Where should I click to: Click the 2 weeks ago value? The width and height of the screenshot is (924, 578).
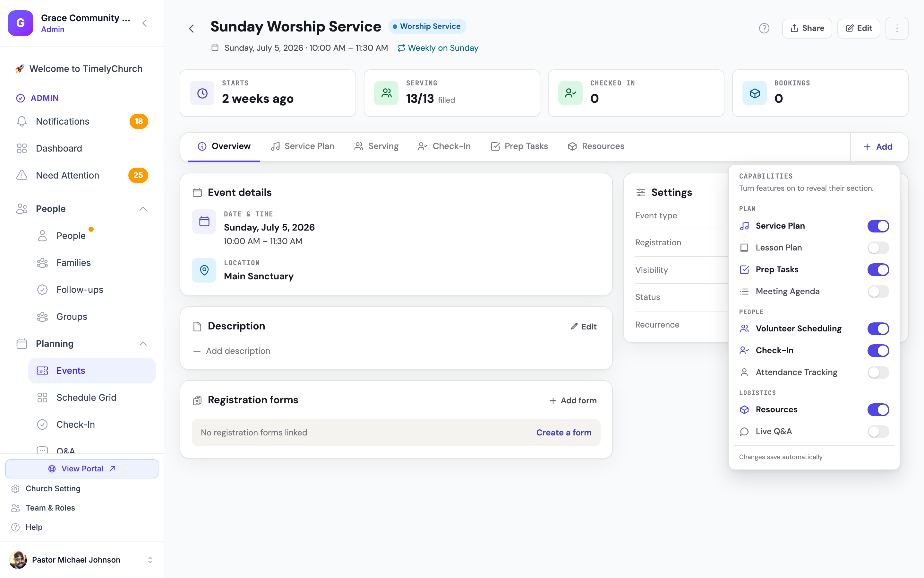pos(258,99)
